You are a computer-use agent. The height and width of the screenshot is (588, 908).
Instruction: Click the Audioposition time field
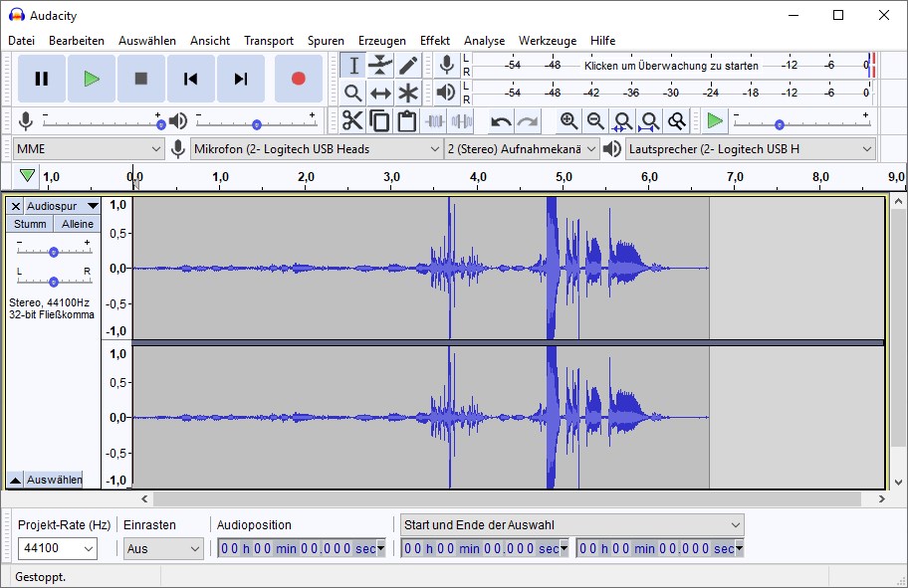tap(301, 548)
